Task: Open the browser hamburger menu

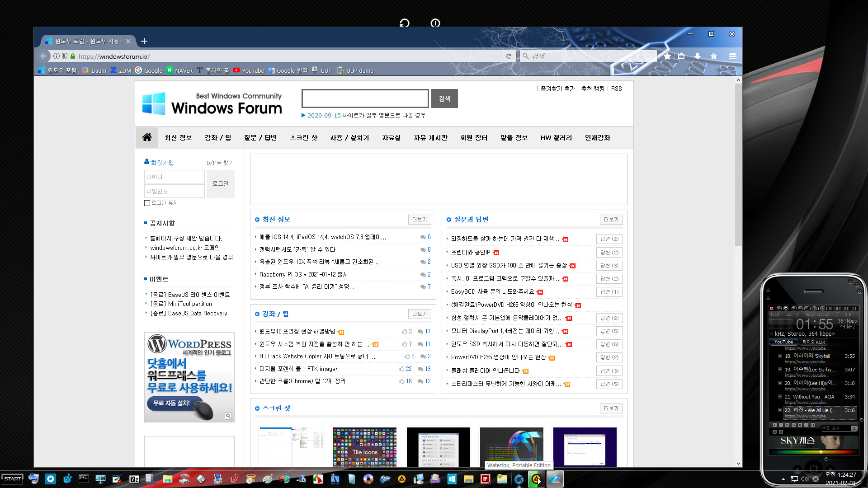Action: [x=733, y=56]
